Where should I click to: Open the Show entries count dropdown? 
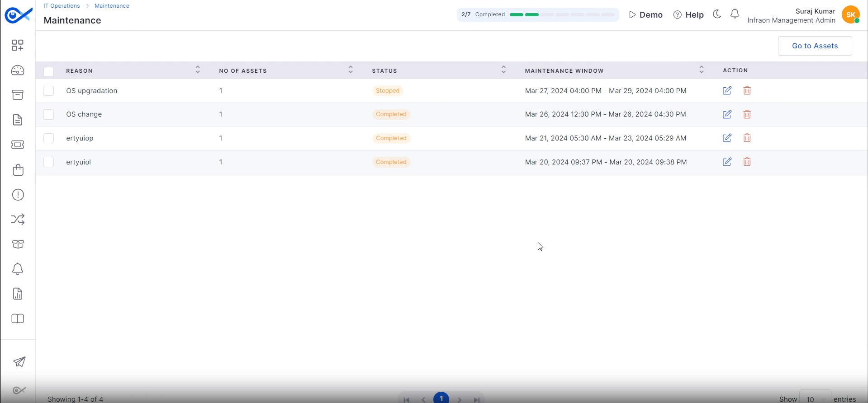[x=815, y=398]
